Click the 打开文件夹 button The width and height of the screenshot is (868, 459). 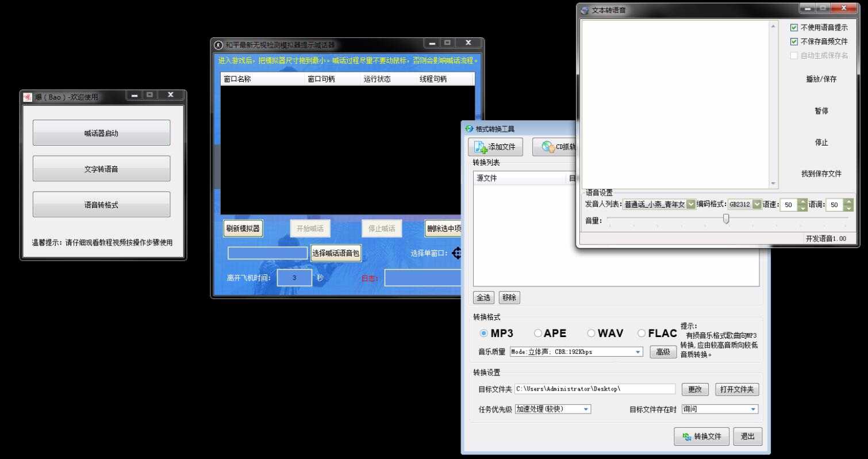click(737, 389)
